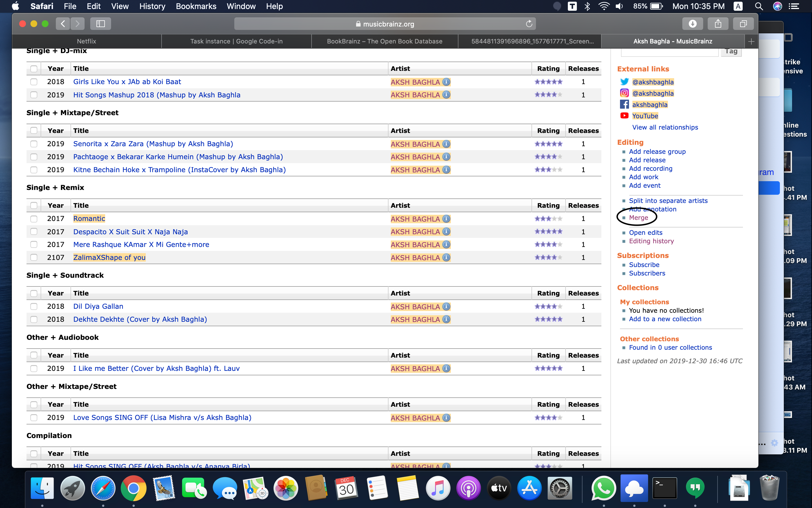
Task: Show the Safari sidebar
Action: [101, 24]
